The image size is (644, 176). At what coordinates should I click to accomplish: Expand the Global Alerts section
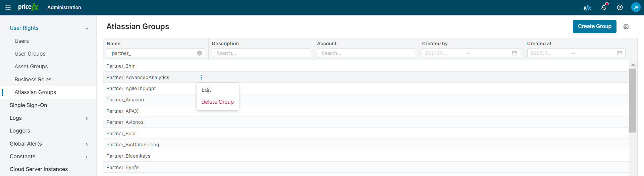pos(87,144)
